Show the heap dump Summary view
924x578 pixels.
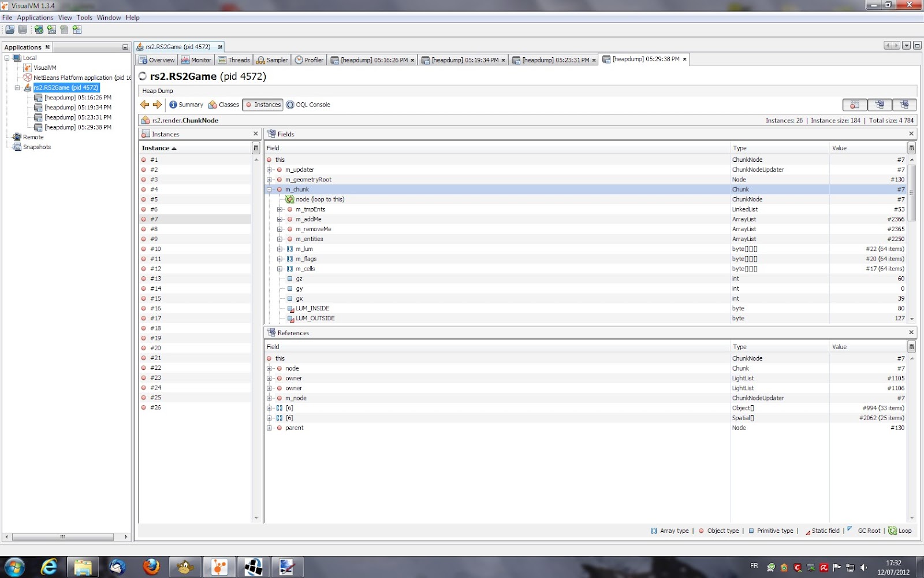pyautogui.click(x=186, y=105)
